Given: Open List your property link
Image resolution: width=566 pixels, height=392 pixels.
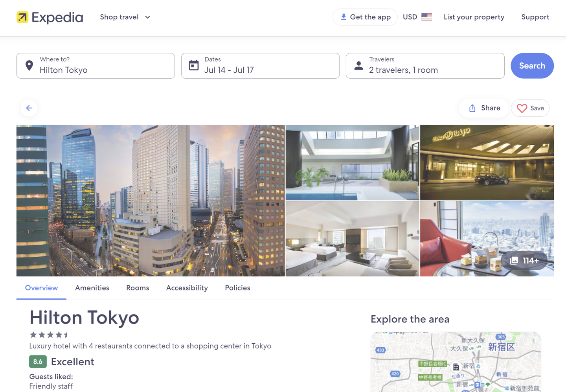Looking at the screenshot, I should (474, 17).
